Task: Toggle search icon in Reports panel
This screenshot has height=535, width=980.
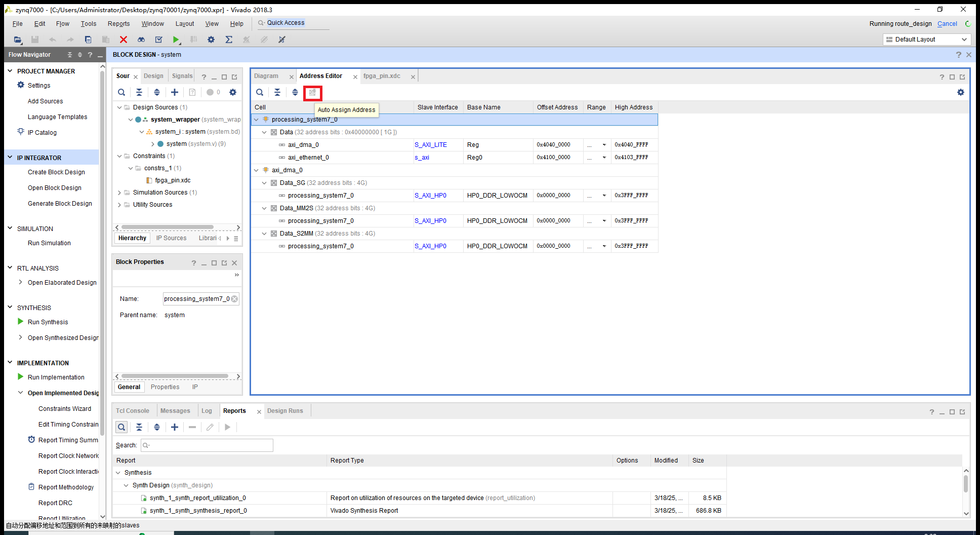Action: (121, 427)
